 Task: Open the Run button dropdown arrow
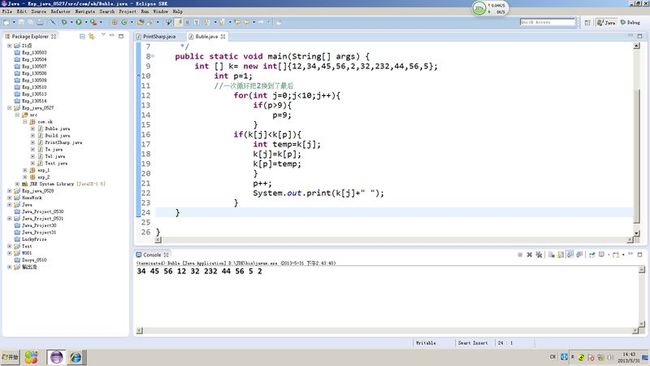click(x=86, y=22)
